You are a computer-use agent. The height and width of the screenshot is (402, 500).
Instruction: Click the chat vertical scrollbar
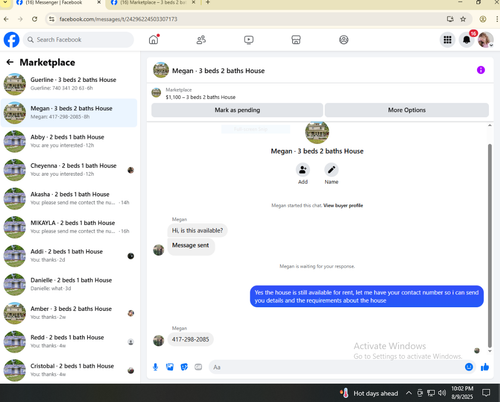[x=490, y=245]
